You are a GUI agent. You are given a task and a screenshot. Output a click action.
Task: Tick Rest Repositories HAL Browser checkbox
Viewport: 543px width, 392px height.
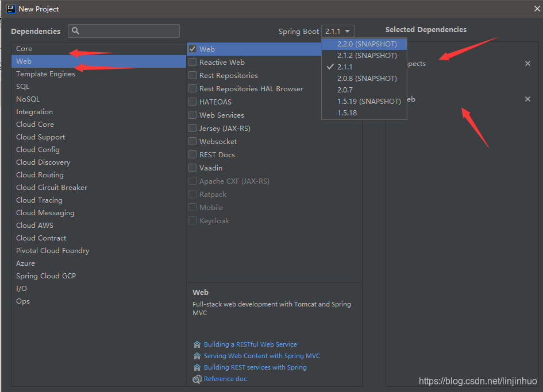click(x=192, y=88)
